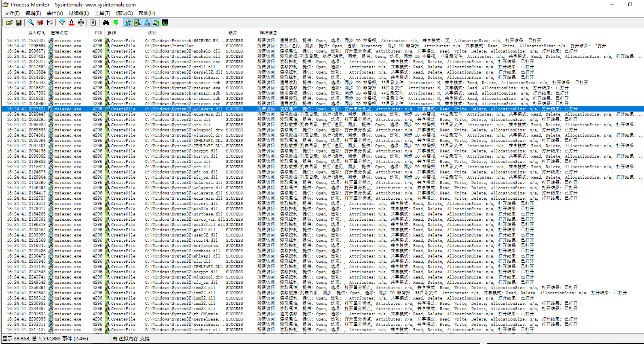Image resolution: width=644 pixels, height=344 pixels.
Task: Select the include-process-from-window target icon
Action: (81, 23)
